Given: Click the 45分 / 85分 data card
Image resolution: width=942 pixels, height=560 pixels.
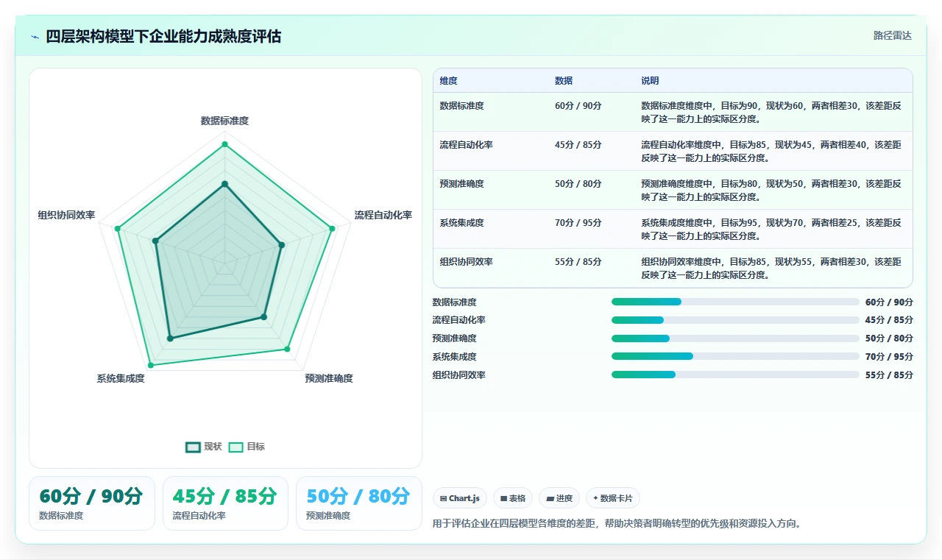Looking at the screenshot, I should coord(225,503).
